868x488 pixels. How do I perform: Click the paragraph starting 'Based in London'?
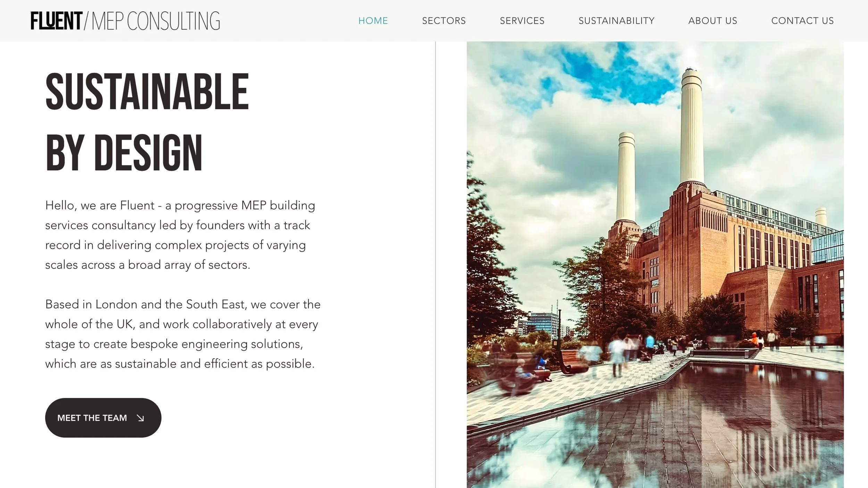(x=183, y=334)
